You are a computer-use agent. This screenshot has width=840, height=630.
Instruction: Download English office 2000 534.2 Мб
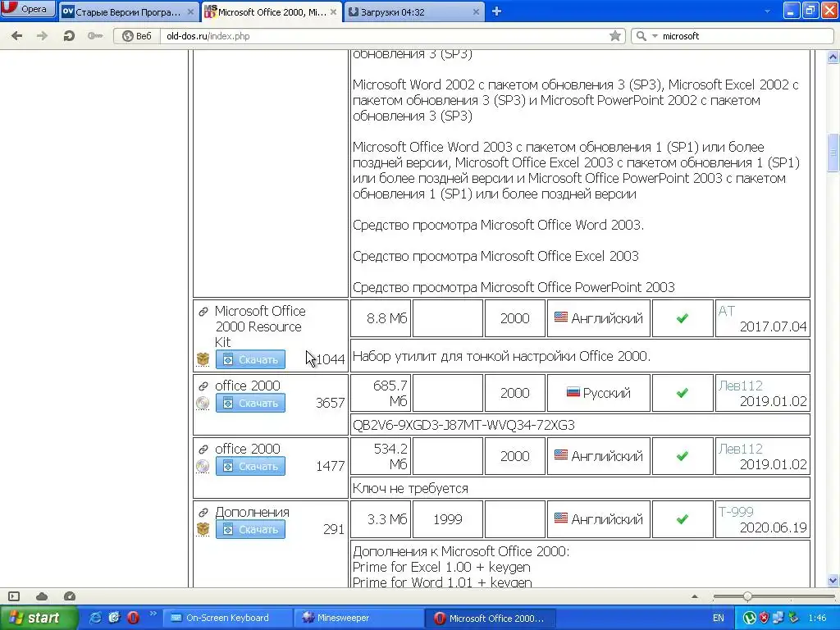(250, 466)
